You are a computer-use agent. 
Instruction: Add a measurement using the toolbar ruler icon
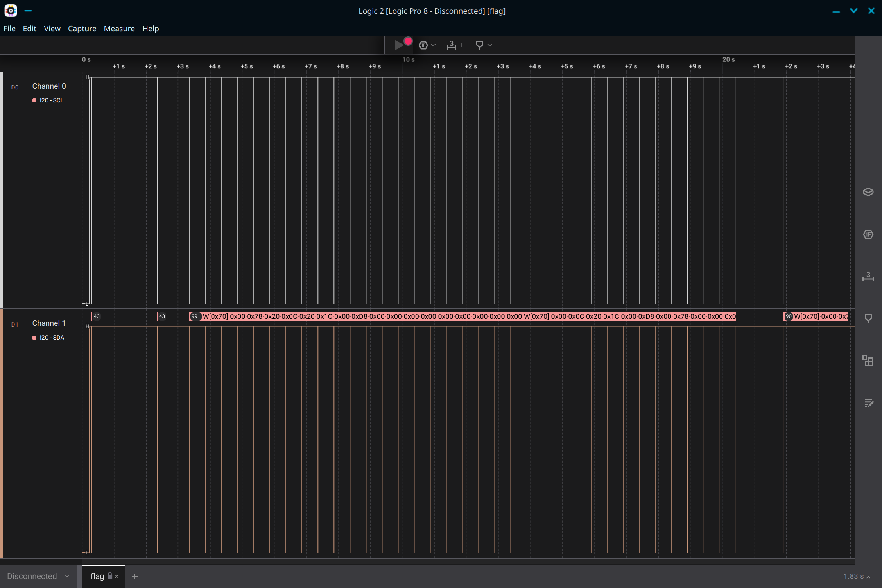pyautogui.click(x=455, y=45)
